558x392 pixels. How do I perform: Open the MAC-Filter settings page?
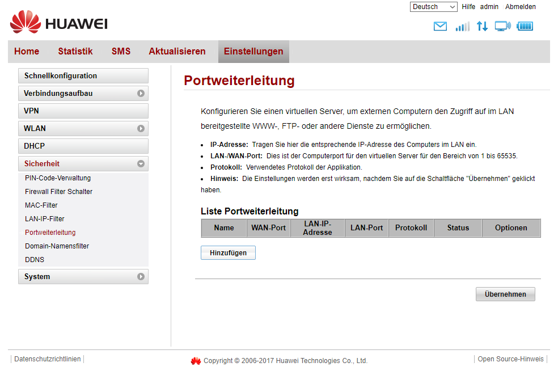tap(41, 205)
